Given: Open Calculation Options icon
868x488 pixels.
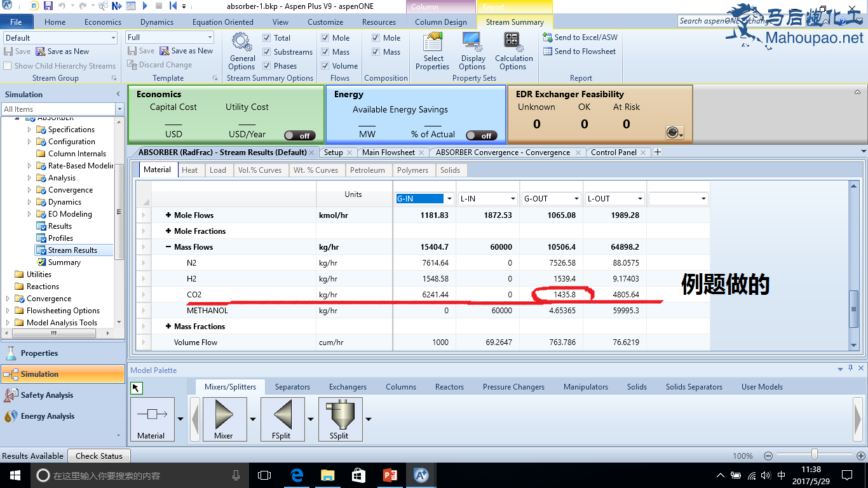Looking at the screenshot, I should (x=512, y=41).
